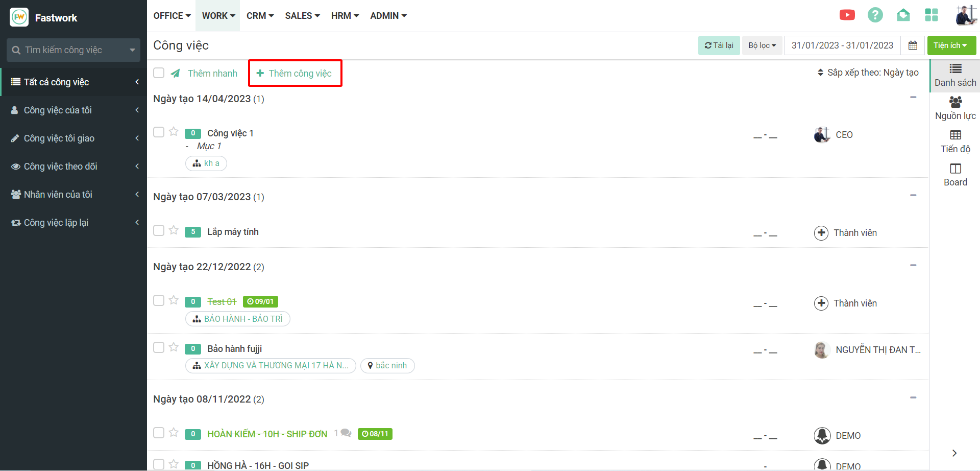Open the YouTube video tutorial icon

847,15
